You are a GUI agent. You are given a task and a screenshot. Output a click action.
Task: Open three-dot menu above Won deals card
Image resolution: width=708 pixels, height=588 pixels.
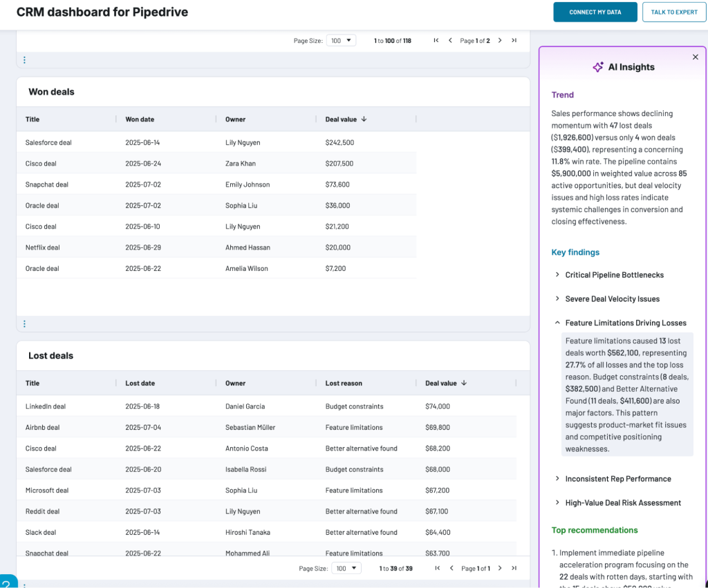24,60
